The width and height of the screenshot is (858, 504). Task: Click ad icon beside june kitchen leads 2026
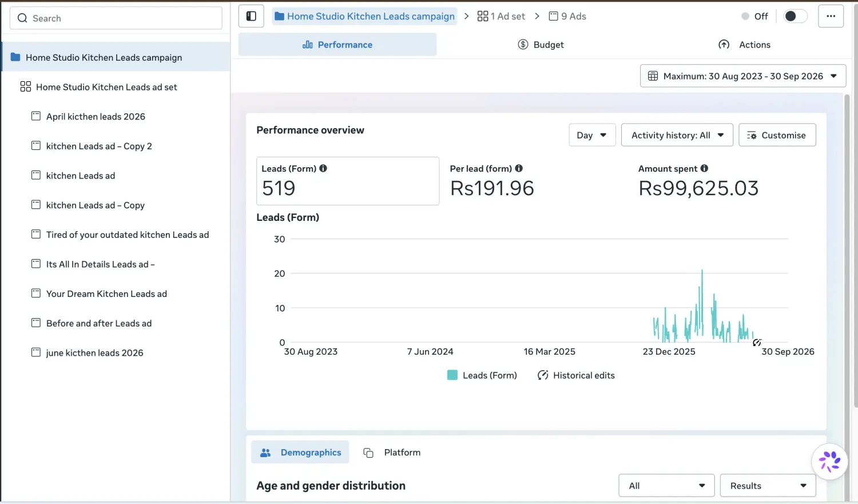click(x=35, y=352)
